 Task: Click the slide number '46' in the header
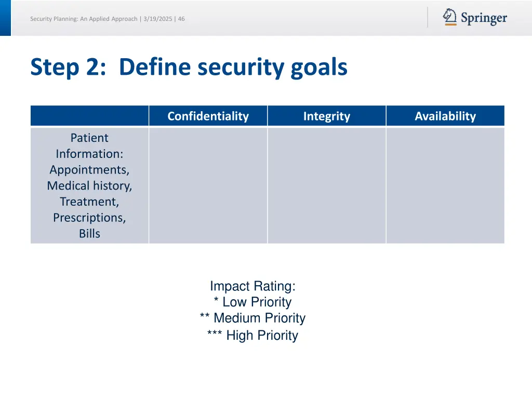pyautogui.click(x=181, y=19)
